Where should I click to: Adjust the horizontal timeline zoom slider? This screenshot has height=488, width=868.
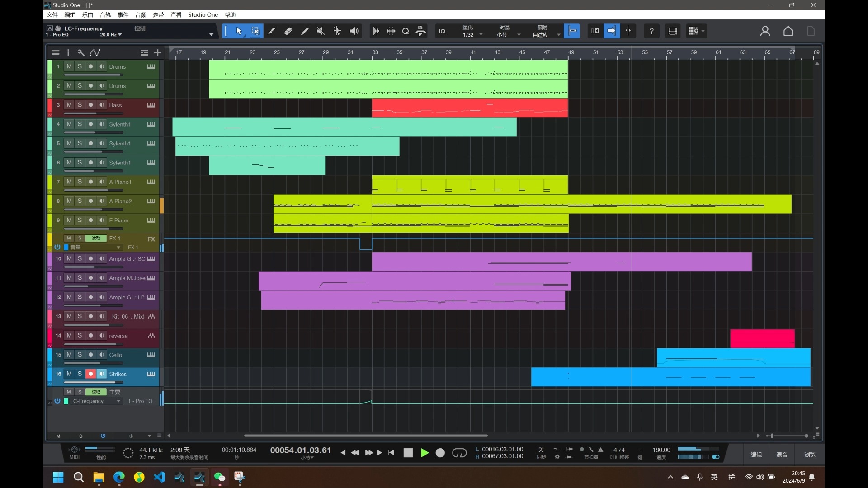[x=787, y=436]
